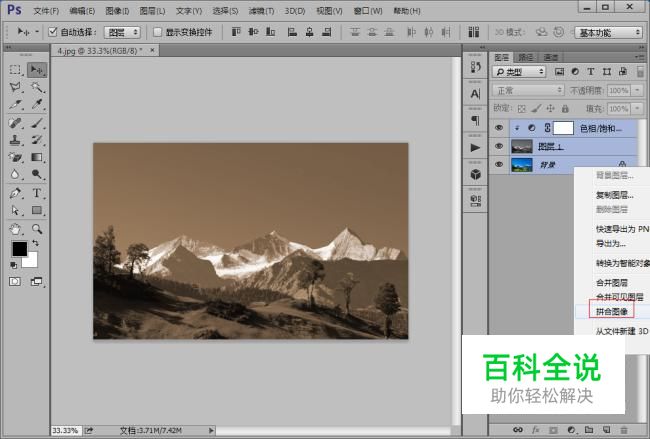Select the Crop tool
The height and width of the screenshot is (439, 650).
(x=15, y=104)
